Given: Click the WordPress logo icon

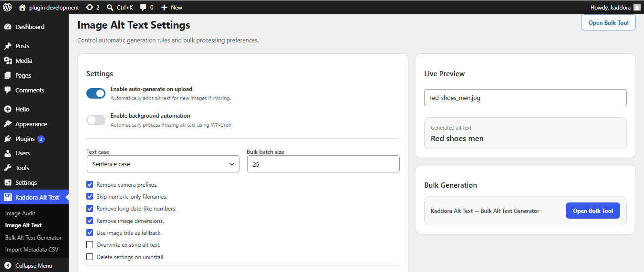Looking at the screenshot, I should [x=7, y=7].
